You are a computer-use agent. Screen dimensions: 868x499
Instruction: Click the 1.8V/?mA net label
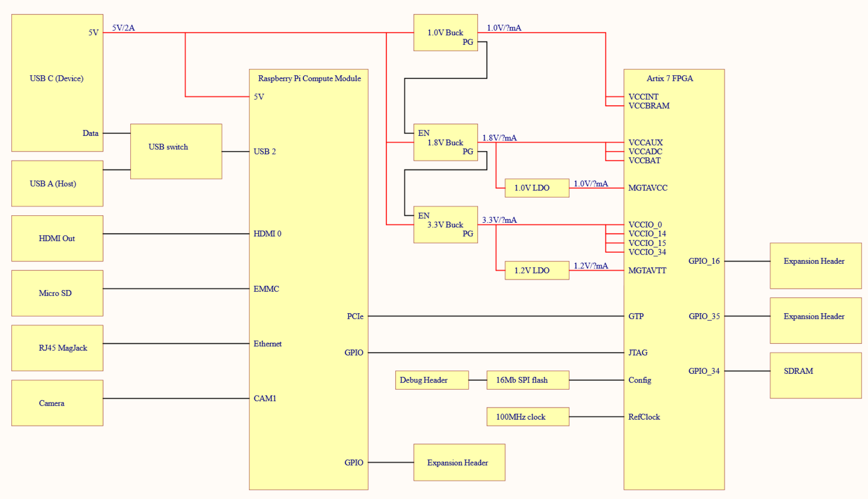(x=499, y=138)
